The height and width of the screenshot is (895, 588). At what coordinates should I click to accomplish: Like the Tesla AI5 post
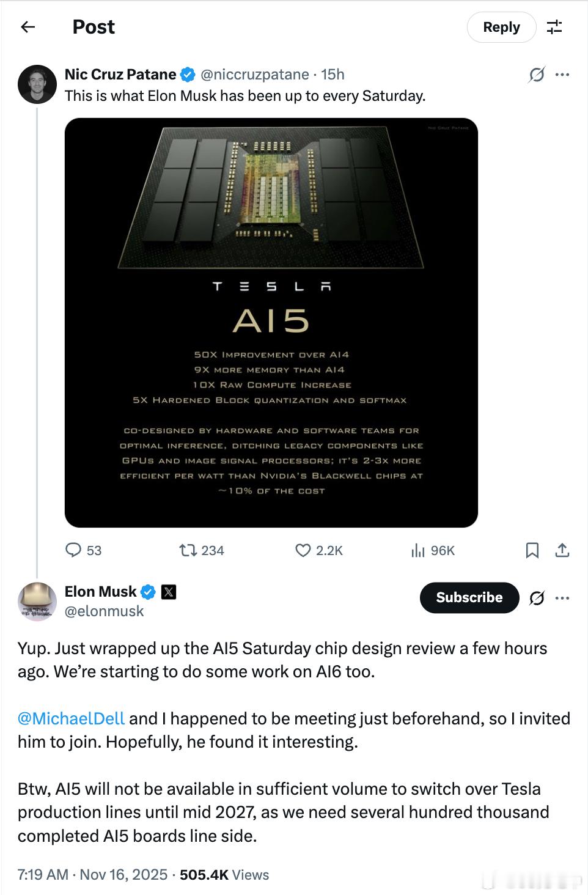303,550
